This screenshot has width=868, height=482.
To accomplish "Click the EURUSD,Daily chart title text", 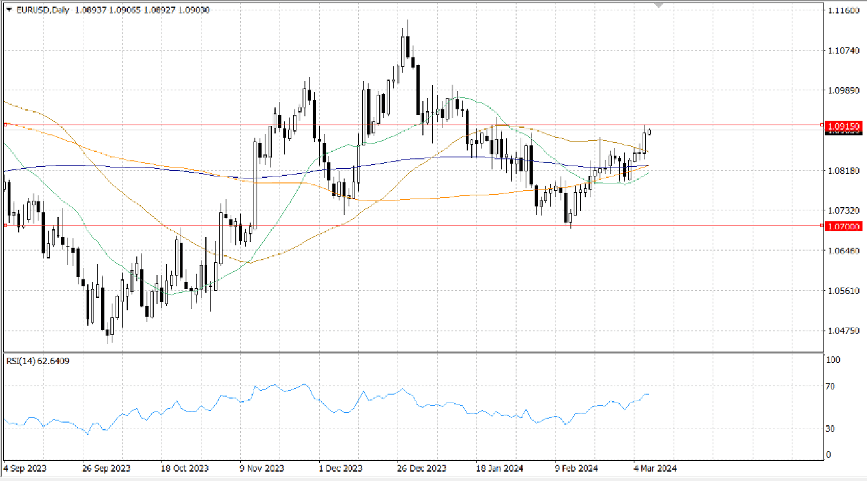I will (43, 10).
